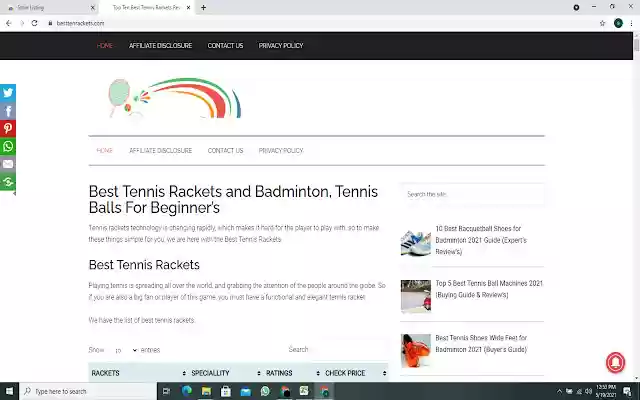Open Task View on taskbar
640x400 pixels.
pyautogui.click(x=166, y=391)
